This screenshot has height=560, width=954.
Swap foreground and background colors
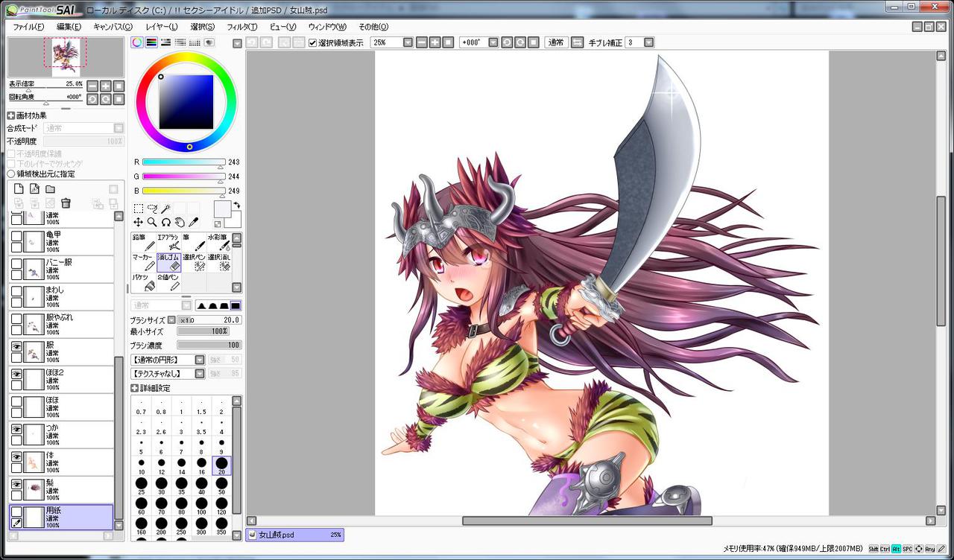(236, 204)
